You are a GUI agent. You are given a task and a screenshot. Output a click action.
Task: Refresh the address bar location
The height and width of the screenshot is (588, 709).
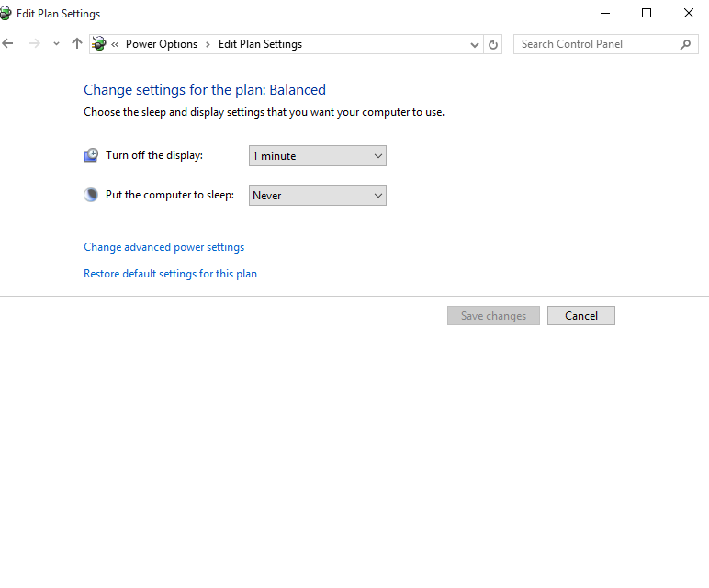(493, 44)
